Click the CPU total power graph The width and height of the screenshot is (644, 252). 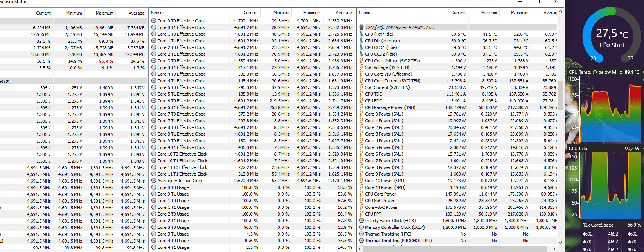tap(604, 184)
